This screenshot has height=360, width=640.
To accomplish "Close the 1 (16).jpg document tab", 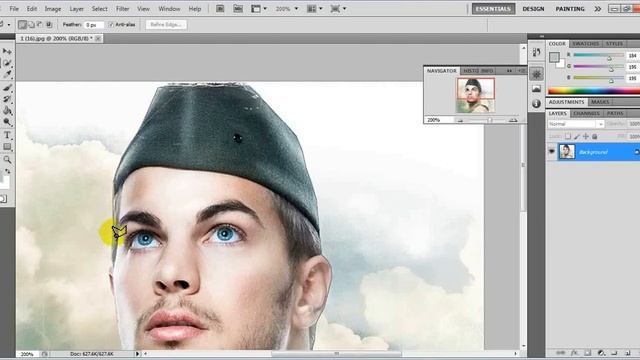I will [x=98, y=38].
